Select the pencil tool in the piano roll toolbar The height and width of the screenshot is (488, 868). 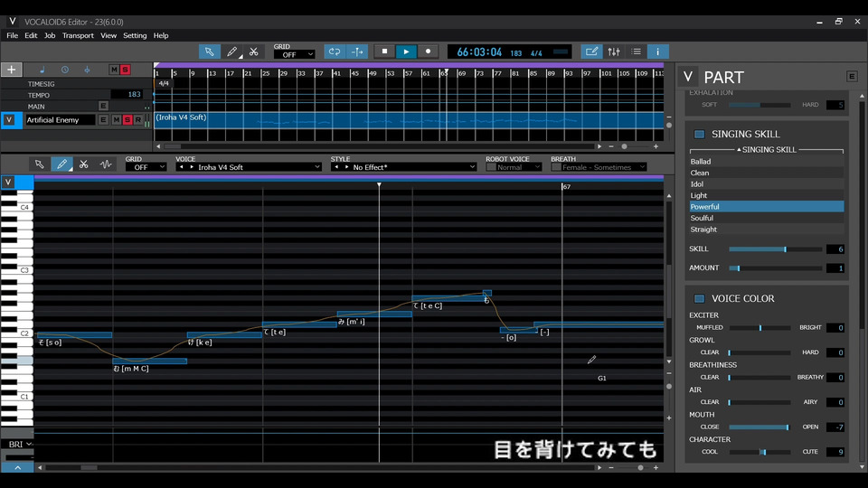click(x=61, y=164)
